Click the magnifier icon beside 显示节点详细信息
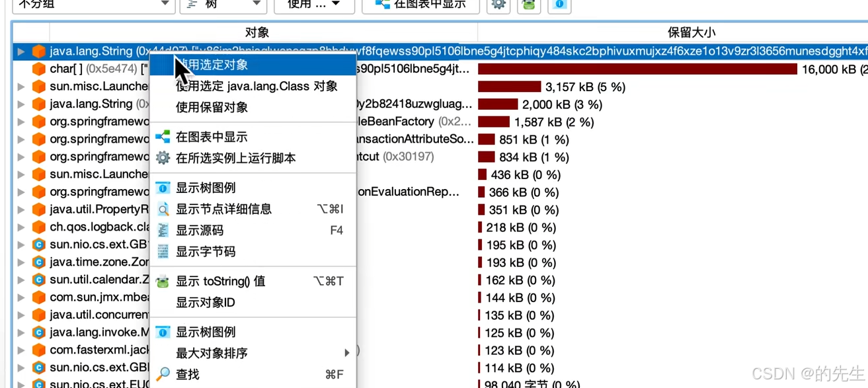Viewport: 868px width, 388px height. coord(163,208)
